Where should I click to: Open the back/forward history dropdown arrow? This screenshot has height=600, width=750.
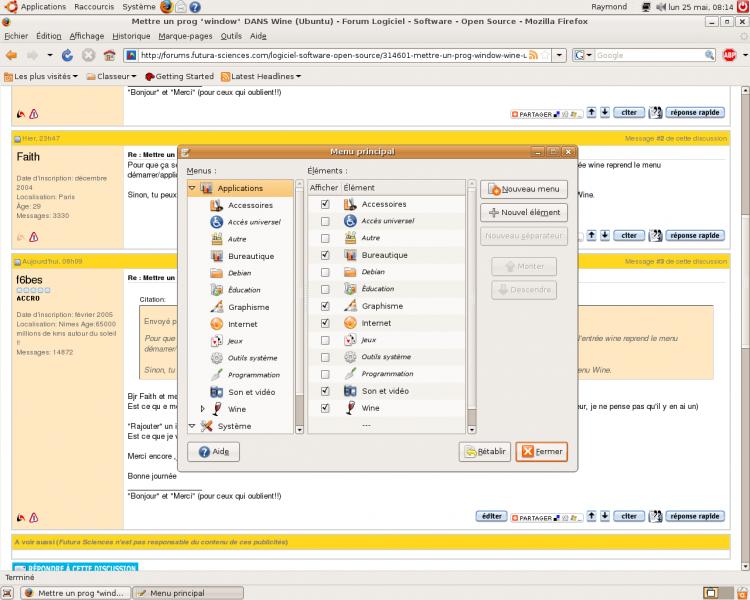click(x=50, y=56)
